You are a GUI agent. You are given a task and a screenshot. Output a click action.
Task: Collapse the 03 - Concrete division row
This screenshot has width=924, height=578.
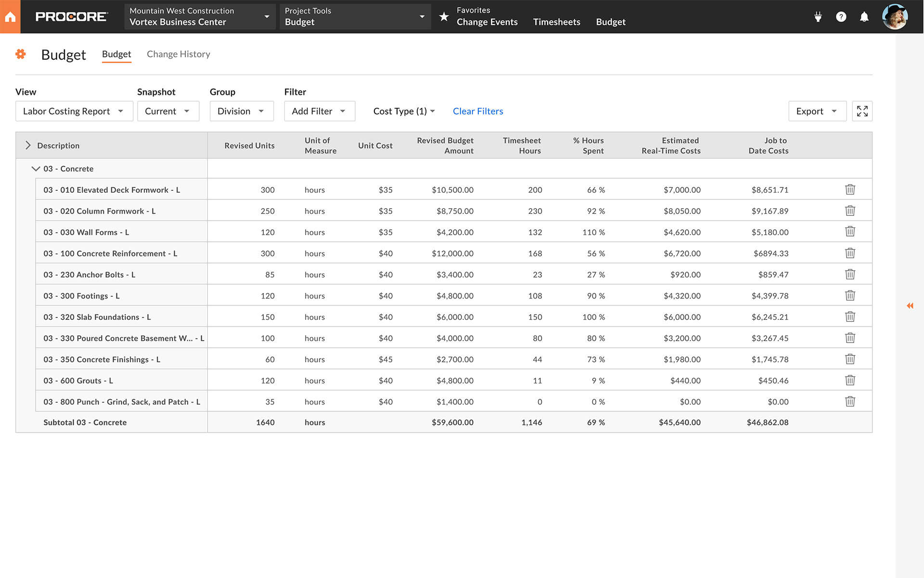point(35,169)
